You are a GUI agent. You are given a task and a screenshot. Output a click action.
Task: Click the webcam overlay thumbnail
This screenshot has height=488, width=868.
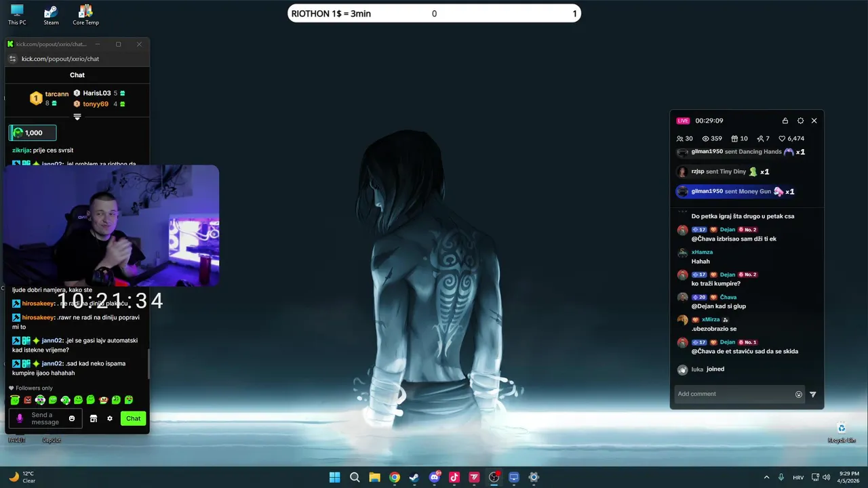click(112, 226)
